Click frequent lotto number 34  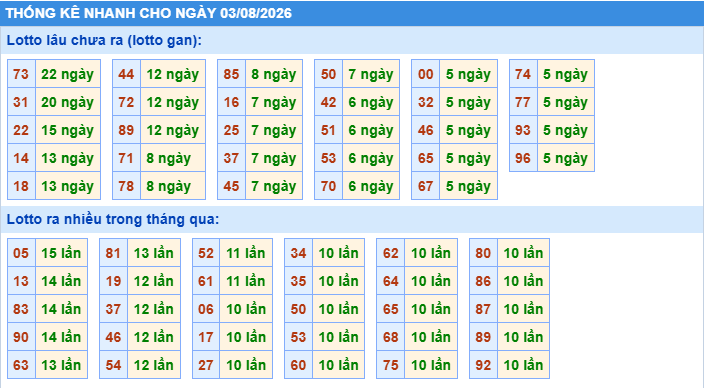pos(299,253)
